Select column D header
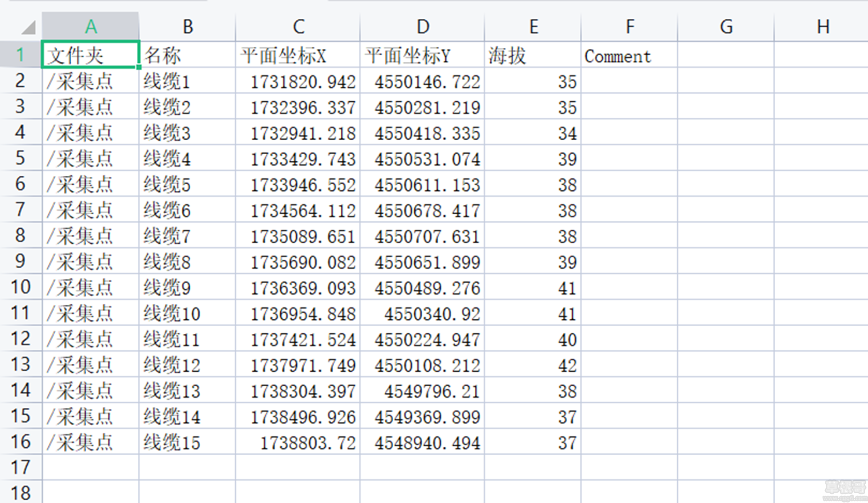 423,27
